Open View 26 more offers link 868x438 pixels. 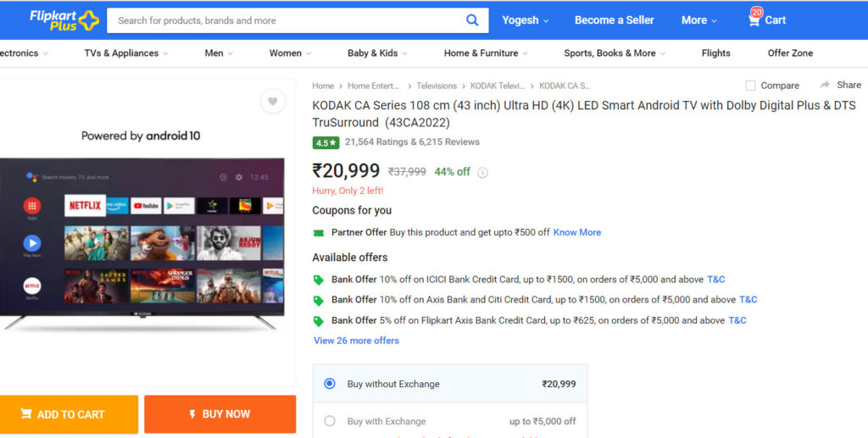tap(357, 341)
